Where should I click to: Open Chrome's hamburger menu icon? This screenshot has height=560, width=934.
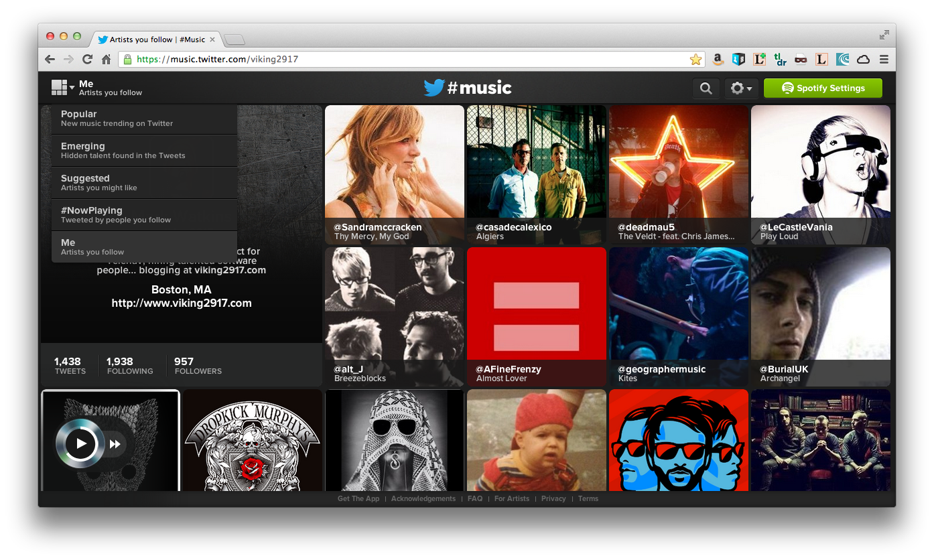[x=884, y=60]
